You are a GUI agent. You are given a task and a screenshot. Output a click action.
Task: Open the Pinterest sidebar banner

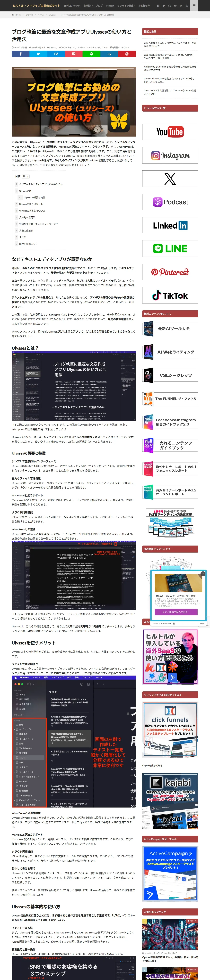(x=170, y=272)
